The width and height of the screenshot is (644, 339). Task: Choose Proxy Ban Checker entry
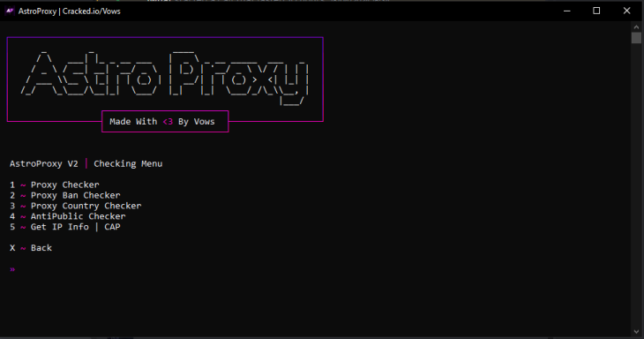pos(65,195)
